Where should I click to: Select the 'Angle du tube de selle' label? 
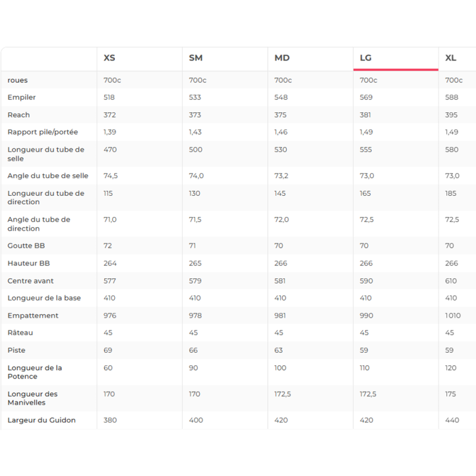(x=48, y=176)
